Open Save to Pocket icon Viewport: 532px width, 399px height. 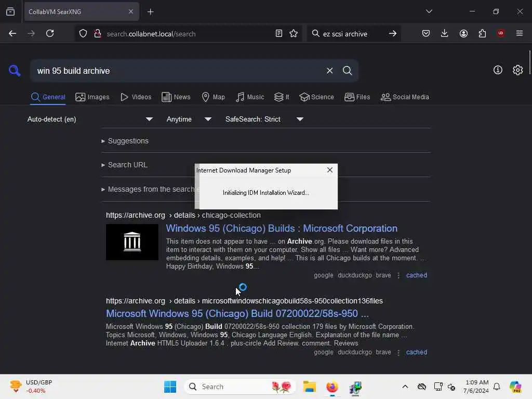[x=426, y=33]
